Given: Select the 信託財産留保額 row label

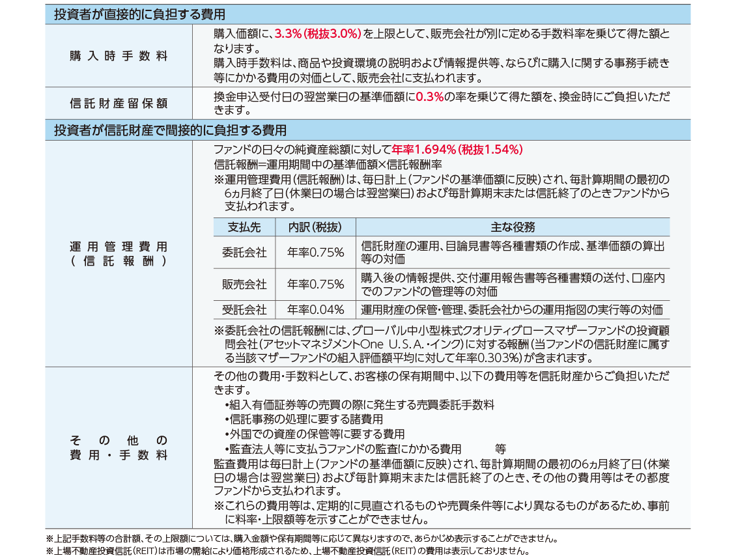Looking at the screenshot, I should point(119,104).
